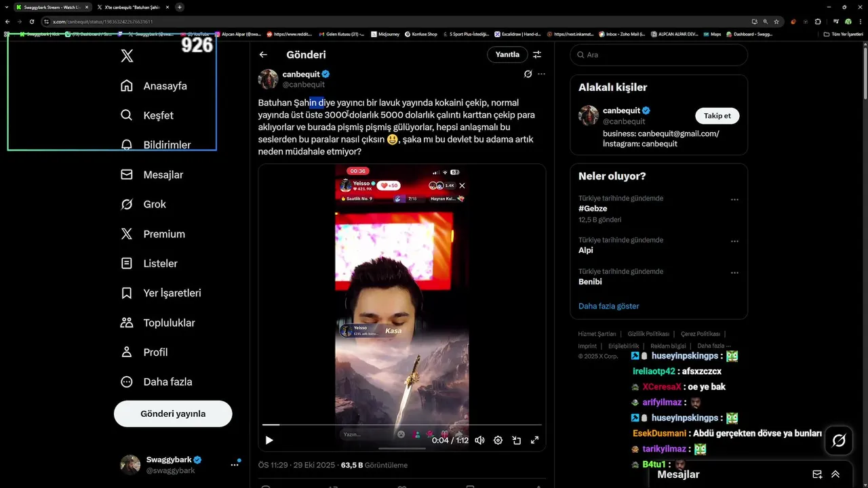Click the x.com address bar
Viewport: 868px width, 488px height.
coord(393,22)
